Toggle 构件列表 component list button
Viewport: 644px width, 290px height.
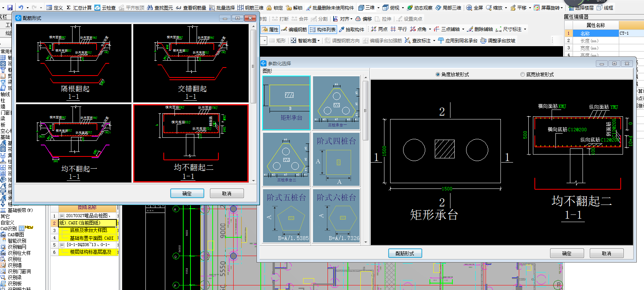tap(323, 29)
